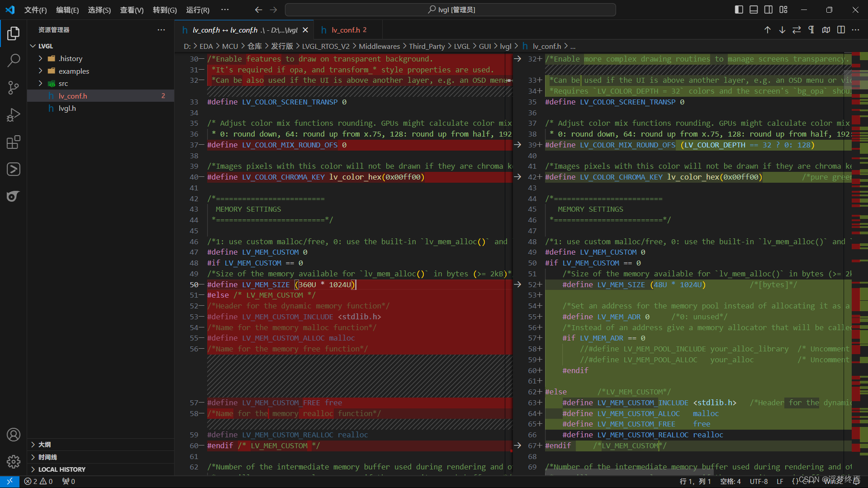Toggle the Panel visibility

point(753,9)
